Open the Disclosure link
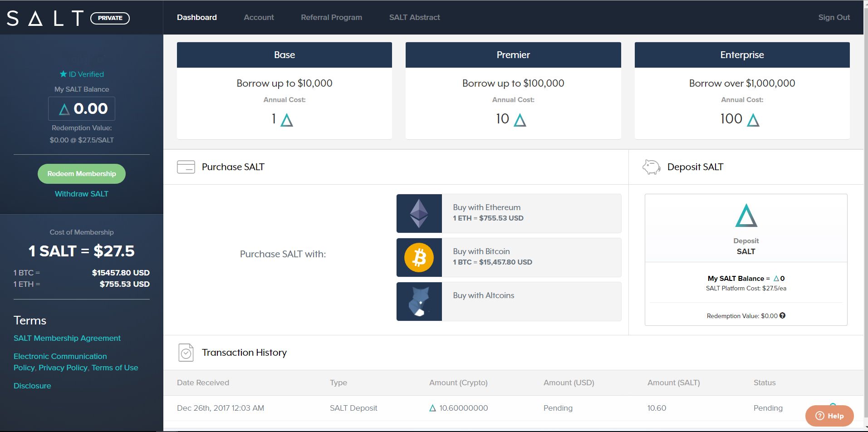This screenshot has width=868, height=432. 32,386
